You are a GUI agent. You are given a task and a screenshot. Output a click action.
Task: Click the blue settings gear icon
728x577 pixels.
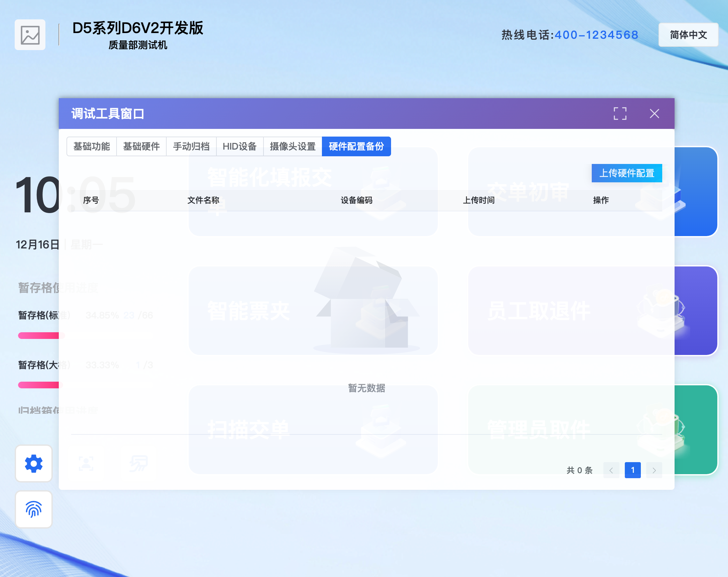click(34, 463)
